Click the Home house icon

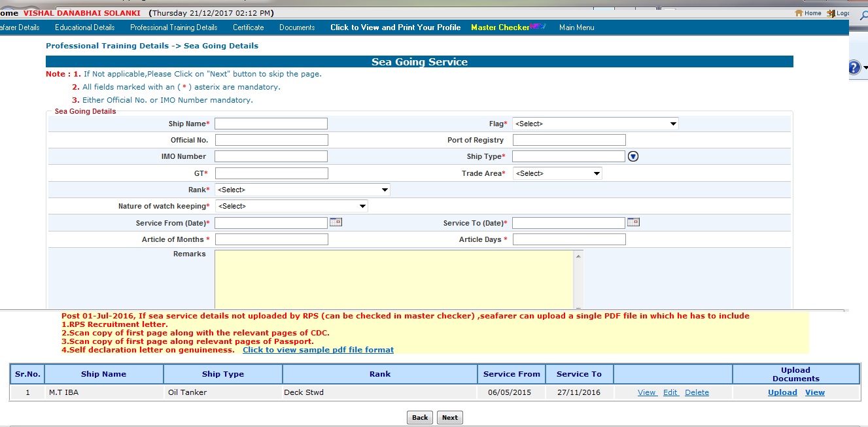pos(799,13)
